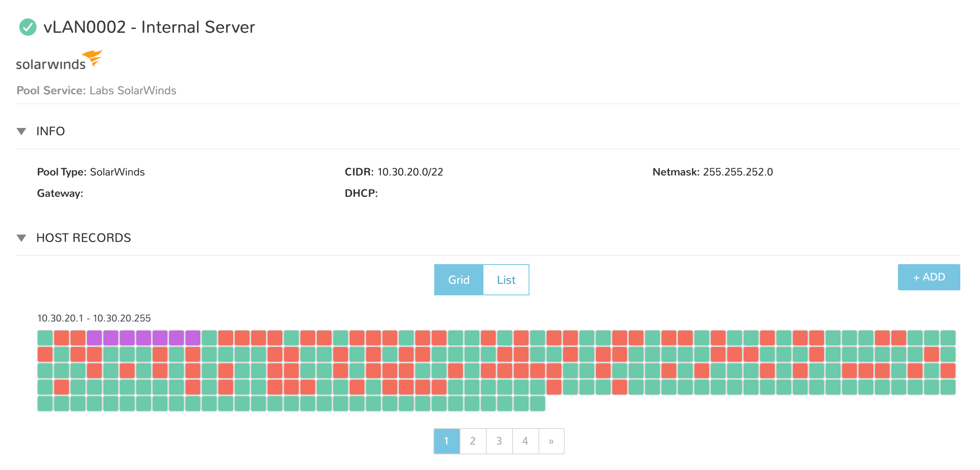Switch to Grid view
980x470 pixels.
458,280
